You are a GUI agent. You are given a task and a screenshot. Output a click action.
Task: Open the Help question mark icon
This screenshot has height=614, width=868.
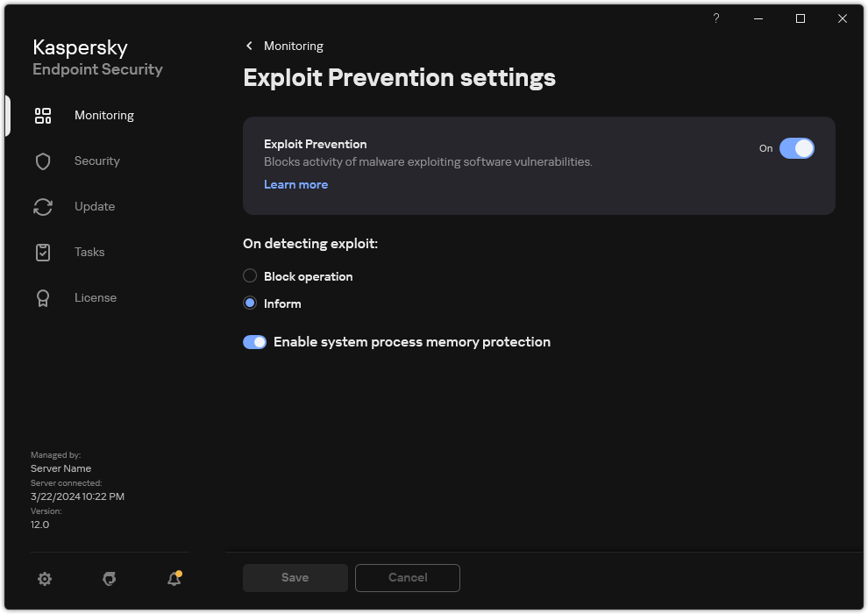point(715,18)
